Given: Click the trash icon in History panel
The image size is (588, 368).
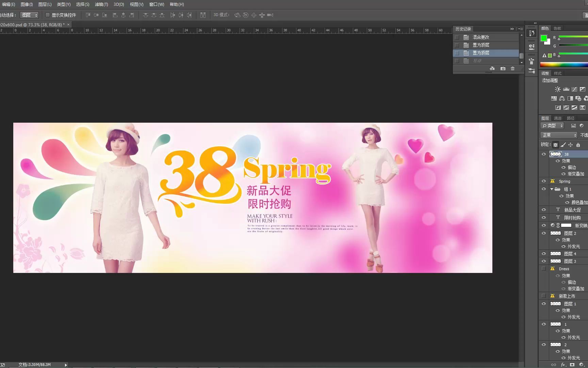Looking at the screenshot, I should point(513,68).
